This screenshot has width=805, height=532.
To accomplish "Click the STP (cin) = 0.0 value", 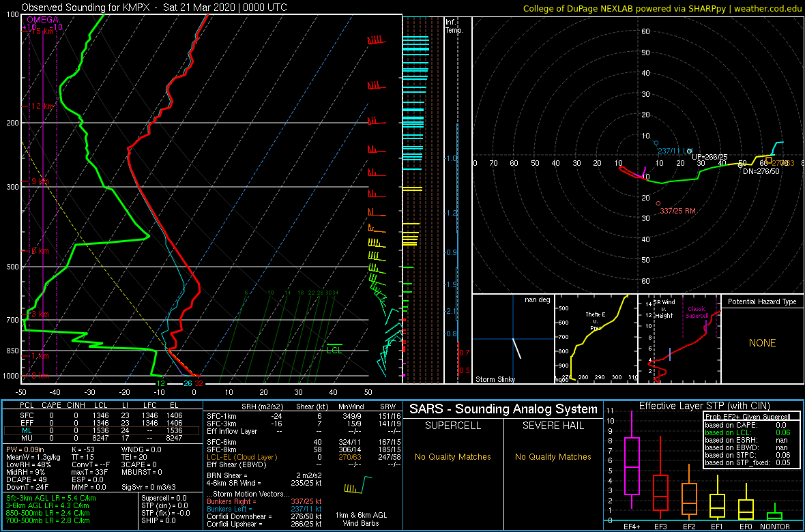I will point(164,506).
